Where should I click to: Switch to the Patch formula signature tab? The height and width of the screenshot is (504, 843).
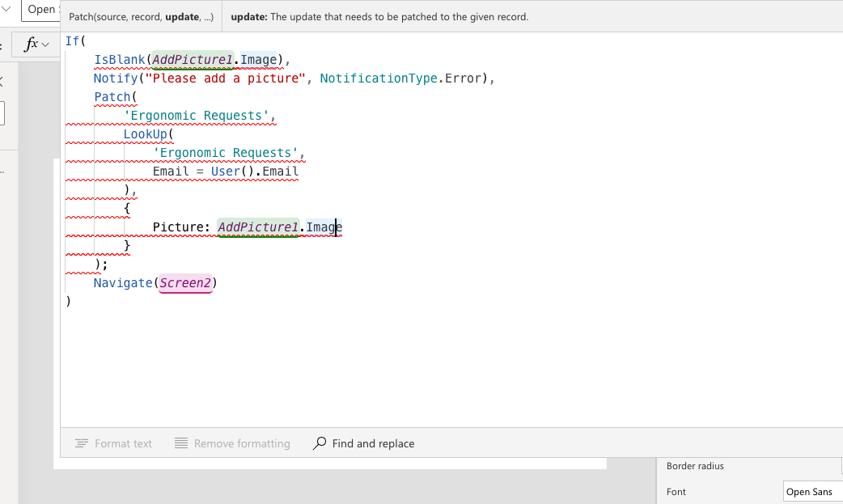pos(141,16)
